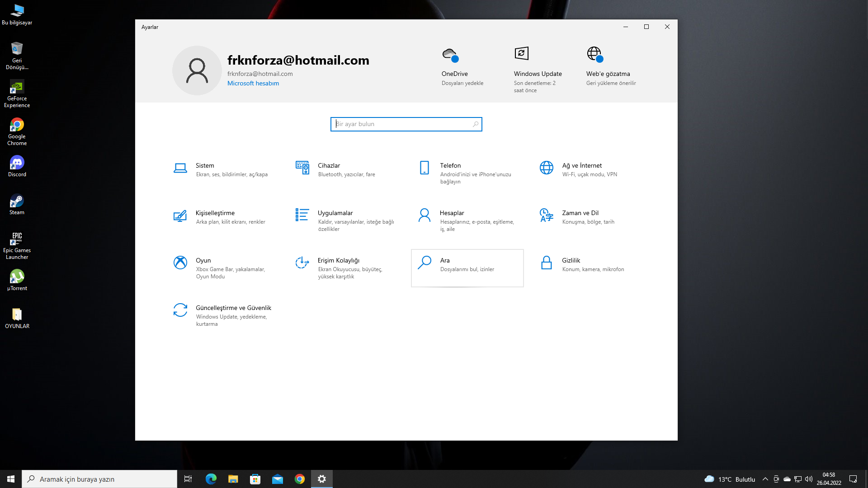Click the large frknforza@hotmail.com heading
Image resolution: width=868 pixels, height=488 pixels.
coord(298,60)
